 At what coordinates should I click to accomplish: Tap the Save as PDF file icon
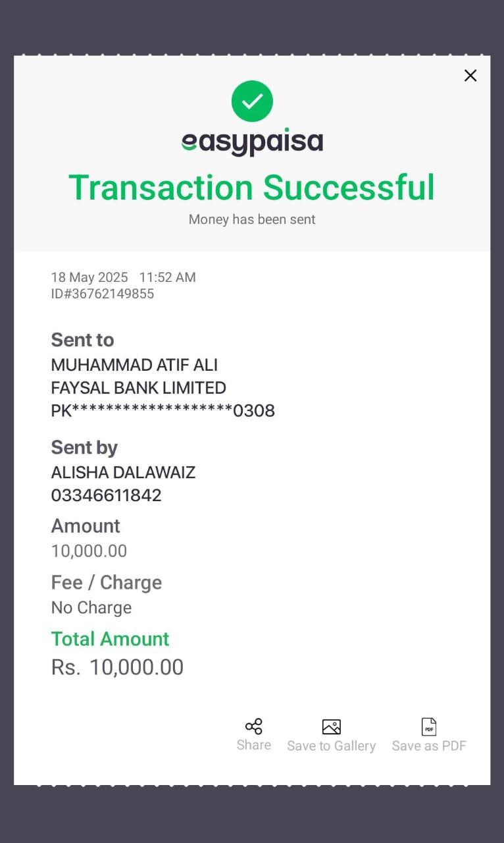(429, 726)
